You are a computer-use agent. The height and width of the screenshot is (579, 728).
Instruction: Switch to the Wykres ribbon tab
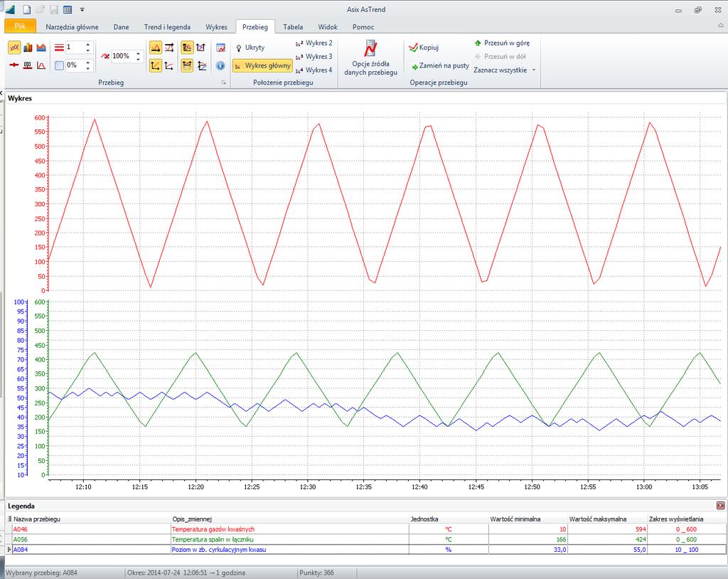pyautogui.click(x=216, y=27)
